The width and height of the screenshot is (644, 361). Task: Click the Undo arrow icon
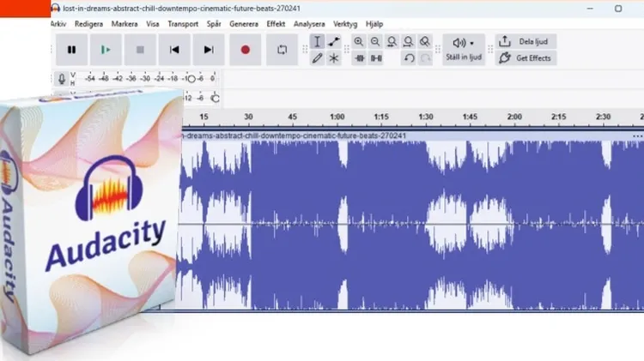(x=409, y=58)
